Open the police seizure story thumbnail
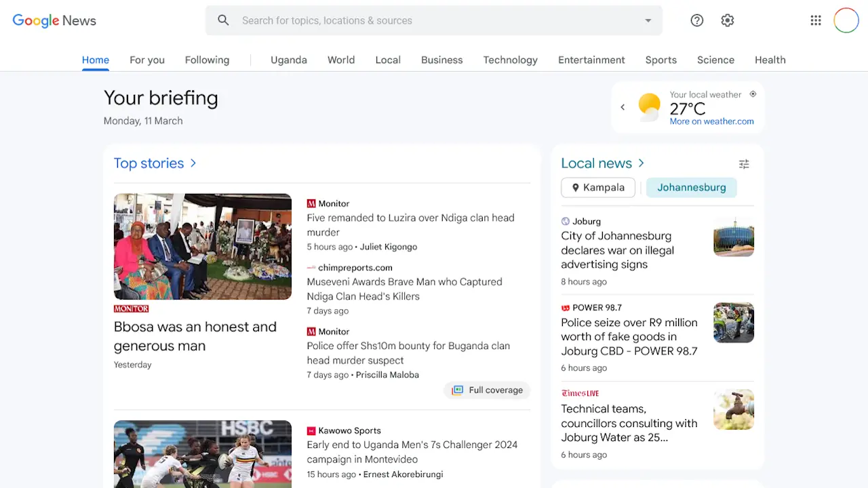 click(x=734, y=323)
